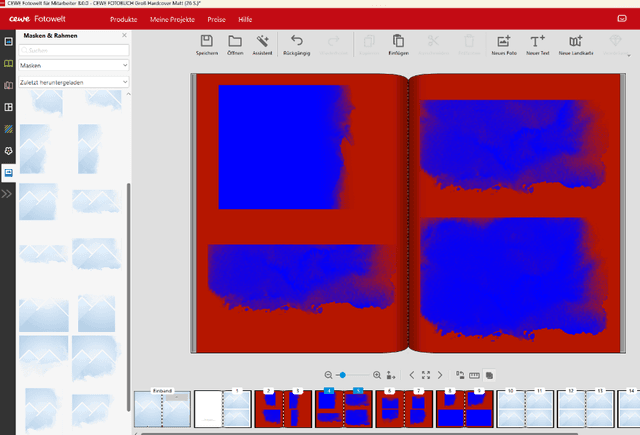Toggle fullscreen fit view icon
640x435 pixels.
[426, 375]
